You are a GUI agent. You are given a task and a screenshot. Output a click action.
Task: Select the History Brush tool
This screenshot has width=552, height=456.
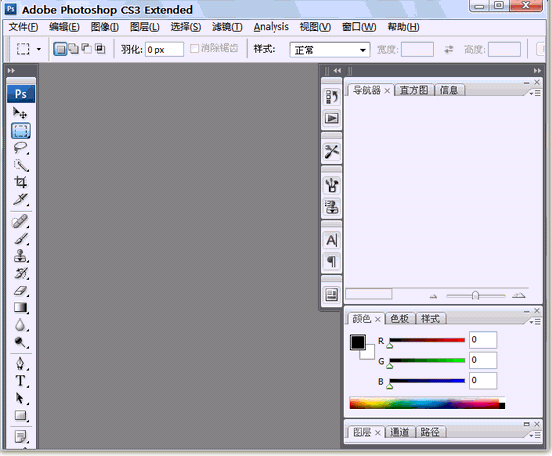[20, 273]
